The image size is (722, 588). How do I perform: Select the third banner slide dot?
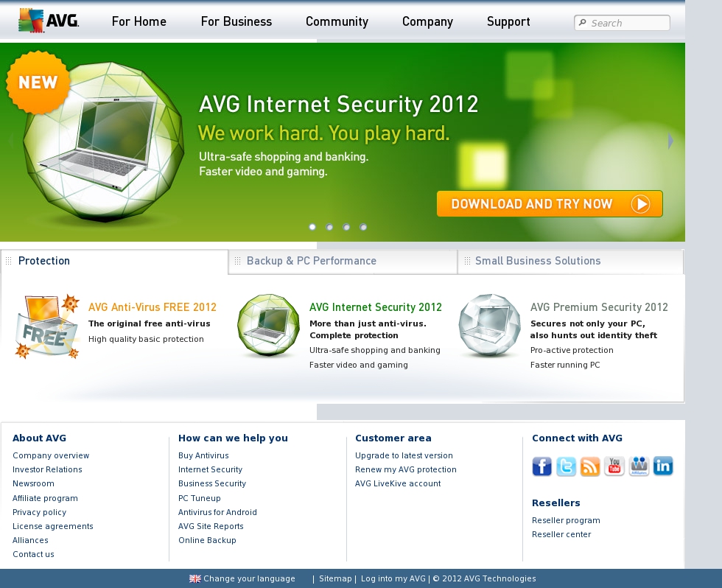346,227
